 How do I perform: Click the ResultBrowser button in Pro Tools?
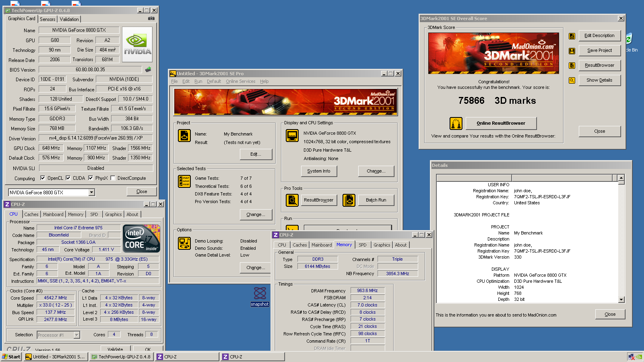[319, 200]
